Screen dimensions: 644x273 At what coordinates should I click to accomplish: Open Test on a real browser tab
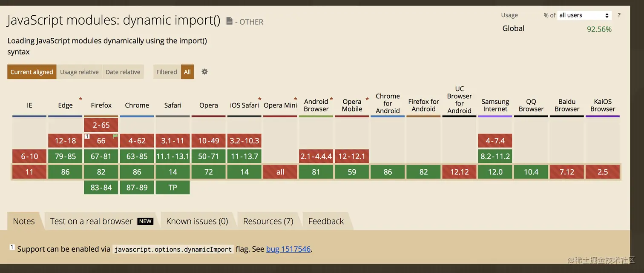[101, 221]
